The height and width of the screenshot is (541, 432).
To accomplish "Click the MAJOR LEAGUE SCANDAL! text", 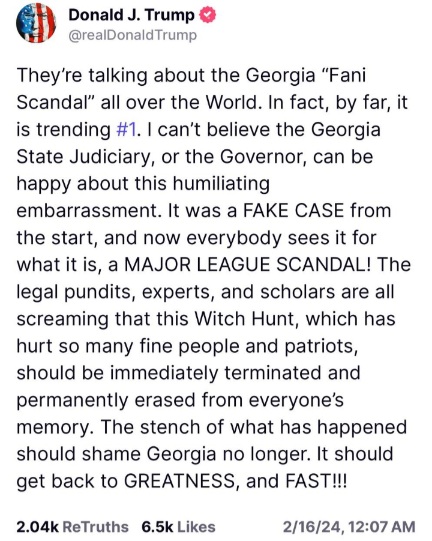I will (248, 265).
